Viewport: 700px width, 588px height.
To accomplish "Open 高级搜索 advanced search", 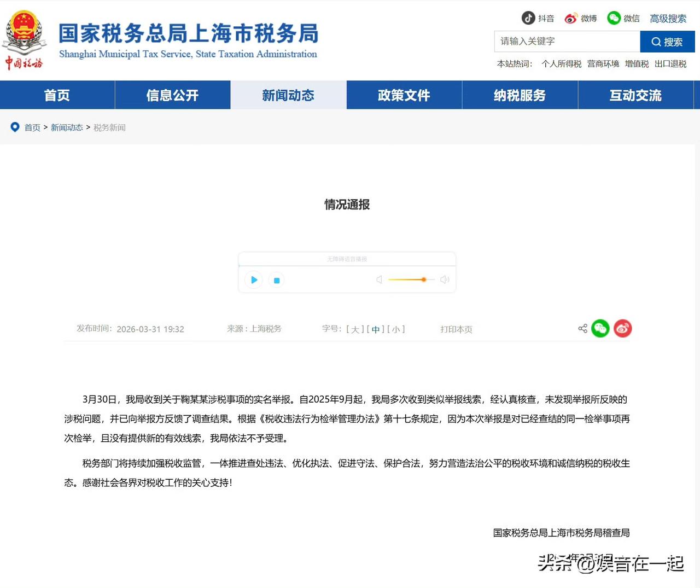I will tap(668, 18).
